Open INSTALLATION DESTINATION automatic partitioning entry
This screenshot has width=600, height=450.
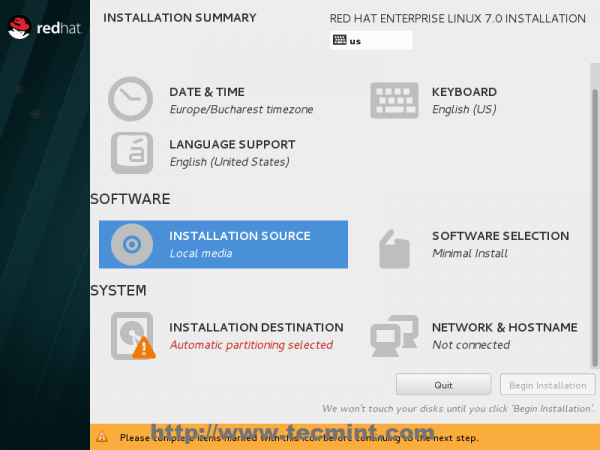(x=256, y=336)
